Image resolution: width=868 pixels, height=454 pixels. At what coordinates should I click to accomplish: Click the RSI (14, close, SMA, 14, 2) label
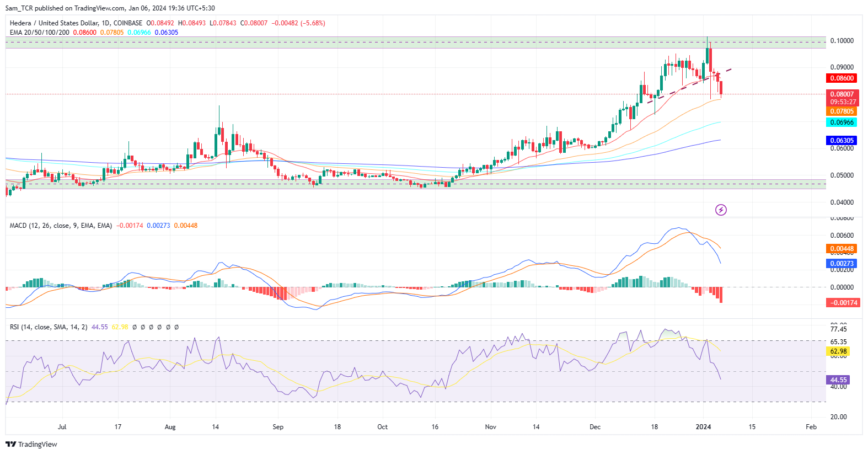pos(49,327)
